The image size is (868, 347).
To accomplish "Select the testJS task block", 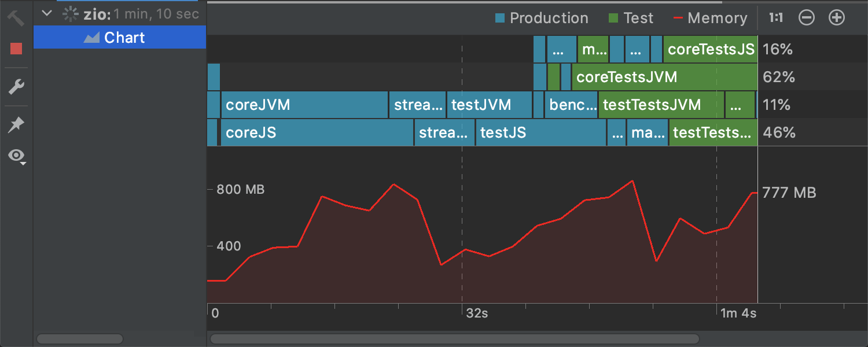I will coord(541,132).
